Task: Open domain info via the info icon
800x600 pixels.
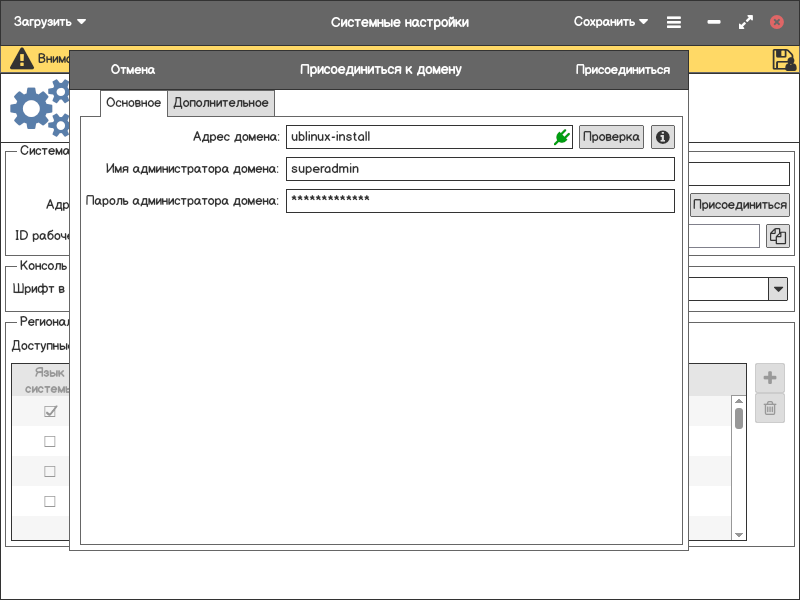Action: [661, 137]
